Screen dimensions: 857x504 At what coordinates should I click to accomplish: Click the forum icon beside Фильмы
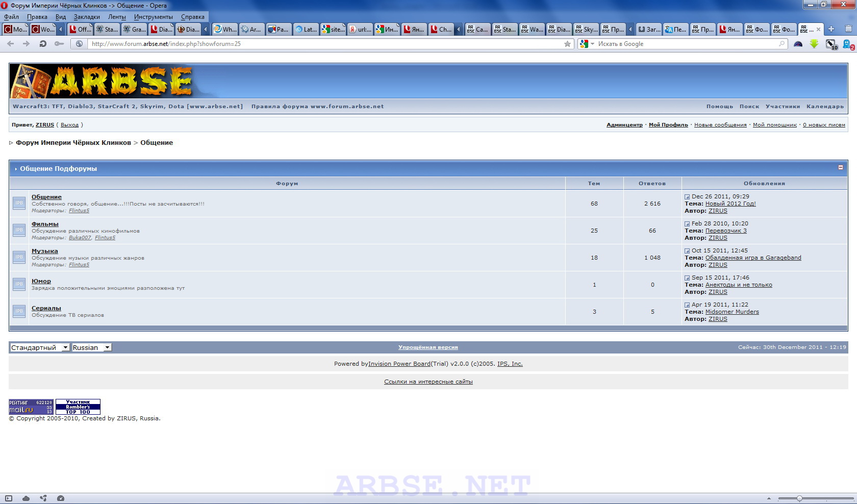19,230
